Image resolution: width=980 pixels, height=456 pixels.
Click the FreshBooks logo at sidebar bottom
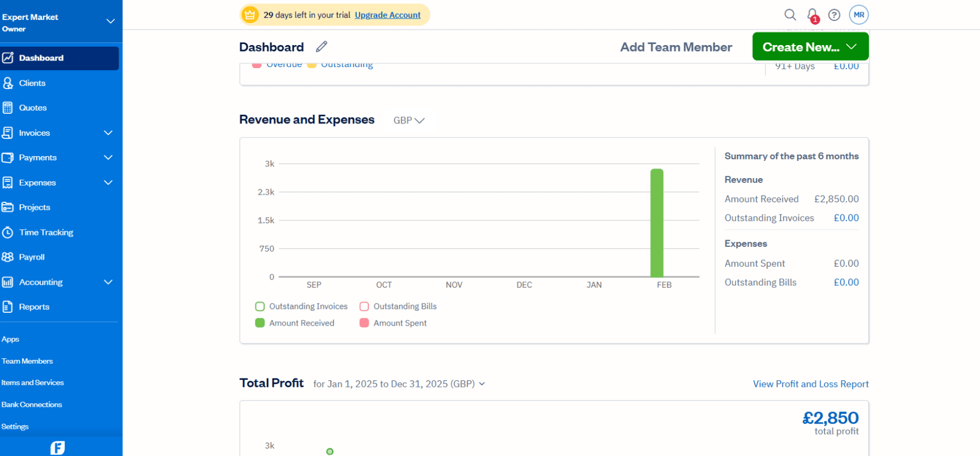[58, 448]
